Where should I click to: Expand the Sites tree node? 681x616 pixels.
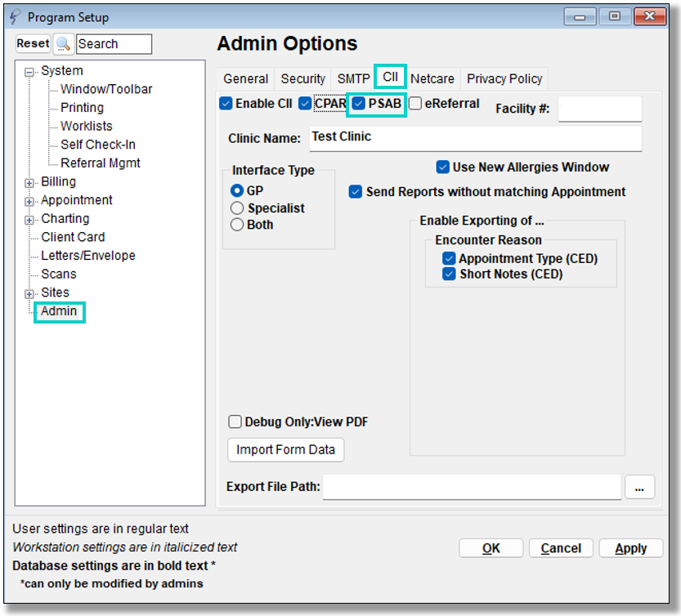30,293
